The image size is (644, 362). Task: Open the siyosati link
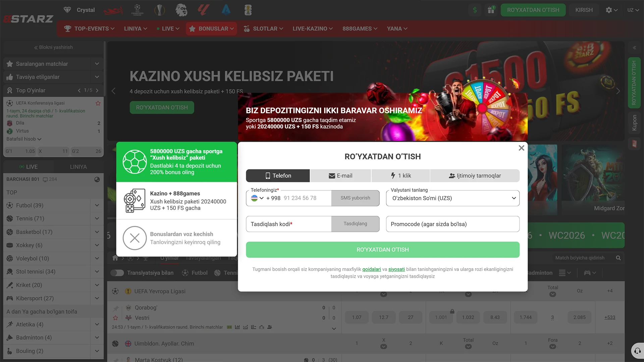[x=396, y=269]
